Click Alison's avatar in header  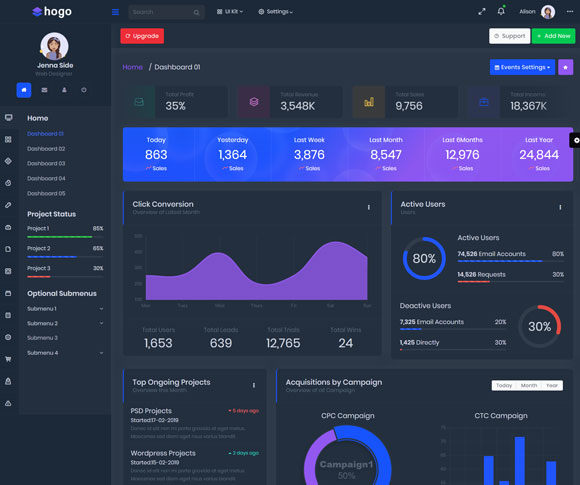548,12
